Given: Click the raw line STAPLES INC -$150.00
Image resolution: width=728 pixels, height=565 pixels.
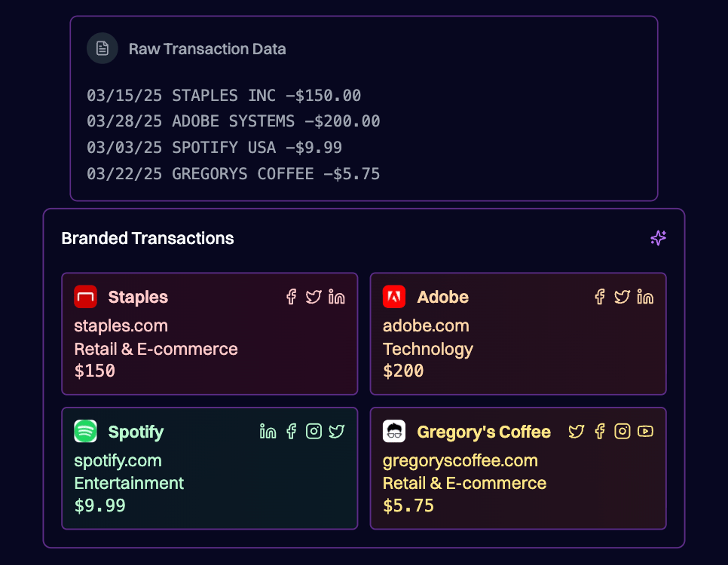Looking at the screenshot, I should click(x=224, y=96).
